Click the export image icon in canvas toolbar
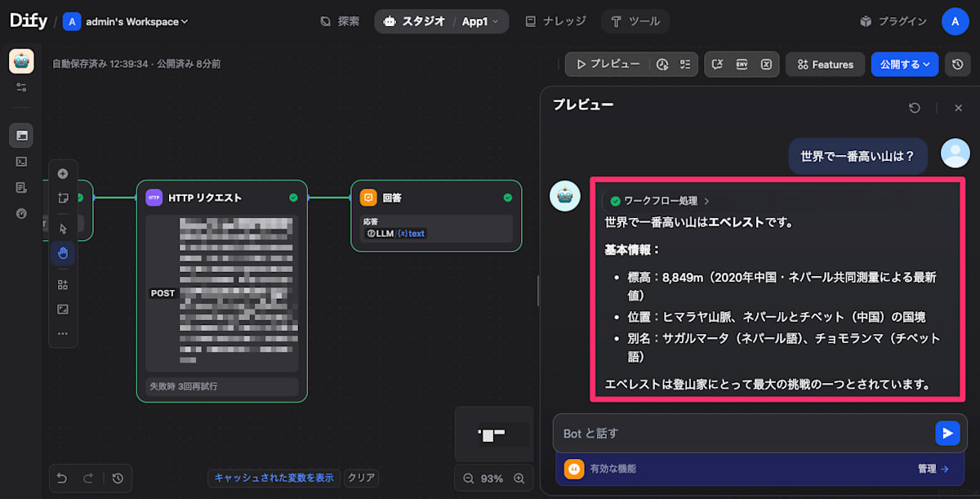The width and height of the screenshot is (980, 499). pos(63,309)
